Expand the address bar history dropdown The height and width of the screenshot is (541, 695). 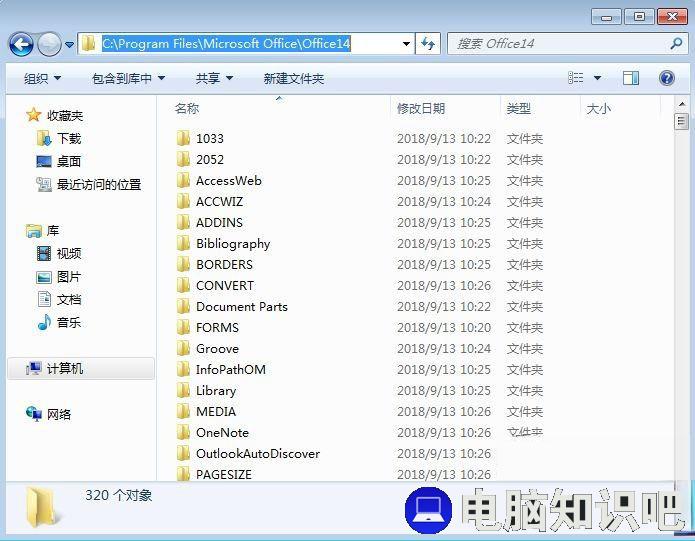(406, 43)
